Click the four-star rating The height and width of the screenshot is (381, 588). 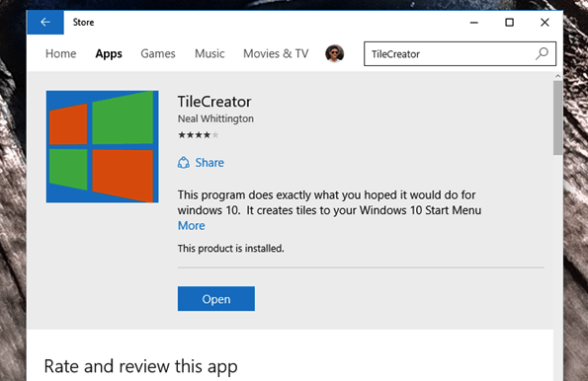(198, 135)
